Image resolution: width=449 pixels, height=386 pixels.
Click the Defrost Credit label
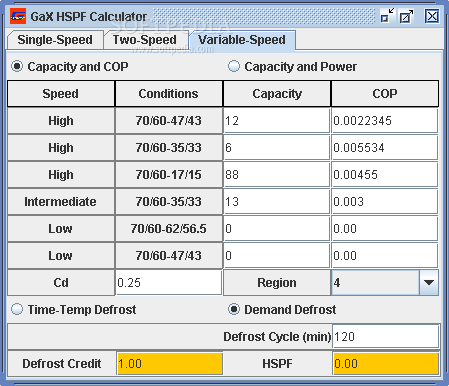[x=62, y=363]
